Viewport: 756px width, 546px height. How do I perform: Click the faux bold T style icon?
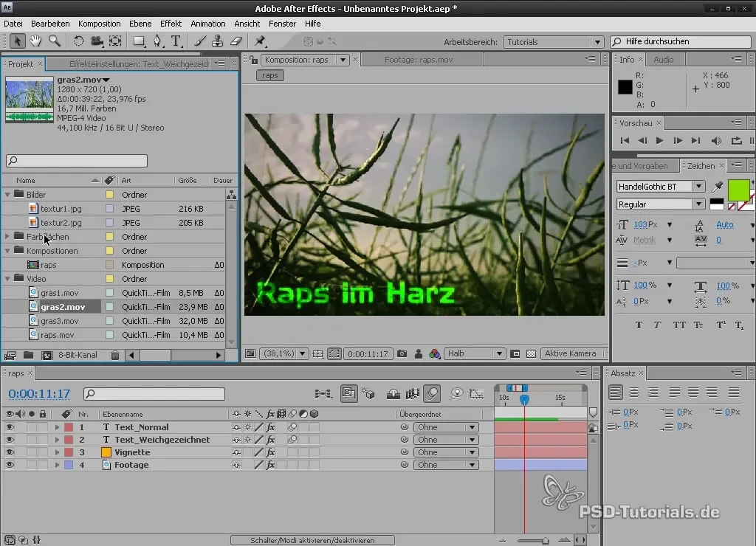[x=639, y=325]
